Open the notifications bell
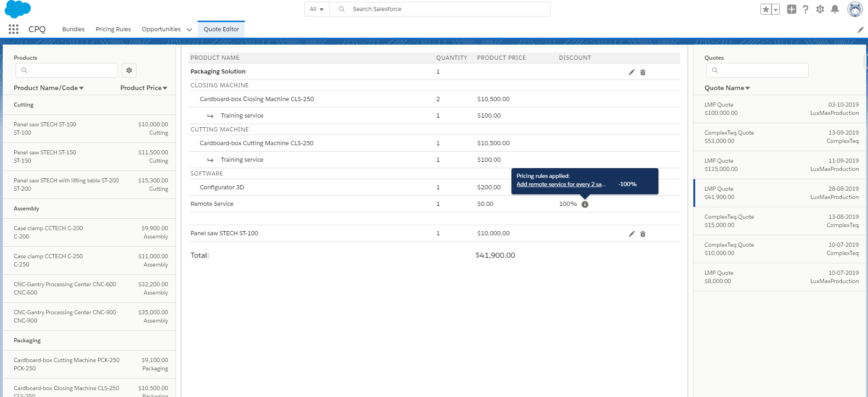 pyautogui.click(x=835, y=9)
